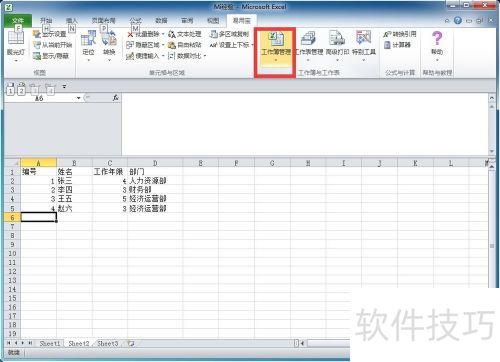
Task: Select the cell containing 李四
Action: (x=74, y=190)
